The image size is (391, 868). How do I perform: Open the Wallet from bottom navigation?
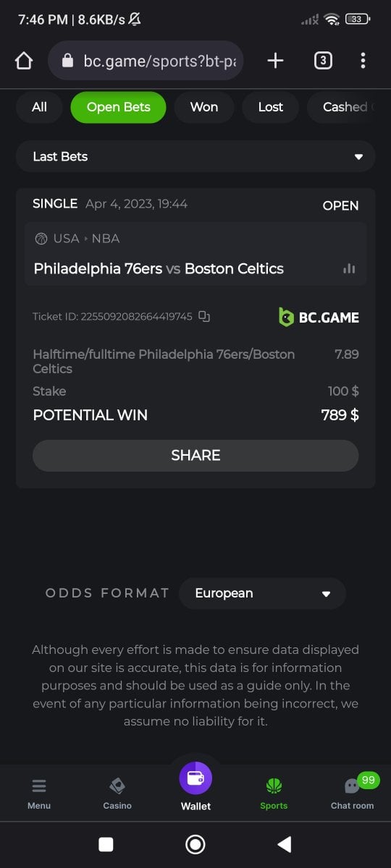pyautogui.click(x=195, y=786)
